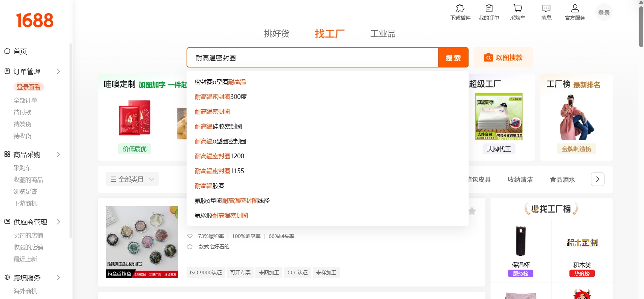Screen dimensions: 644x299
Task: Click the 1688 logo
Action: point(35,20)
